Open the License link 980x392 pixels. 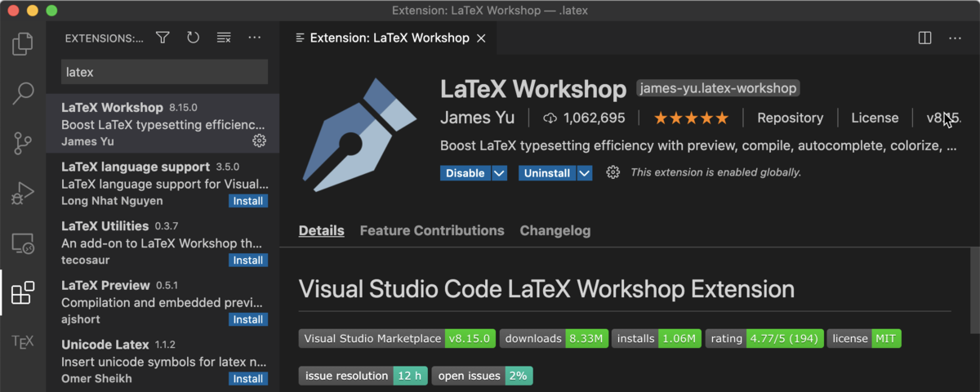pyautogui.click(x=875, y=118)
